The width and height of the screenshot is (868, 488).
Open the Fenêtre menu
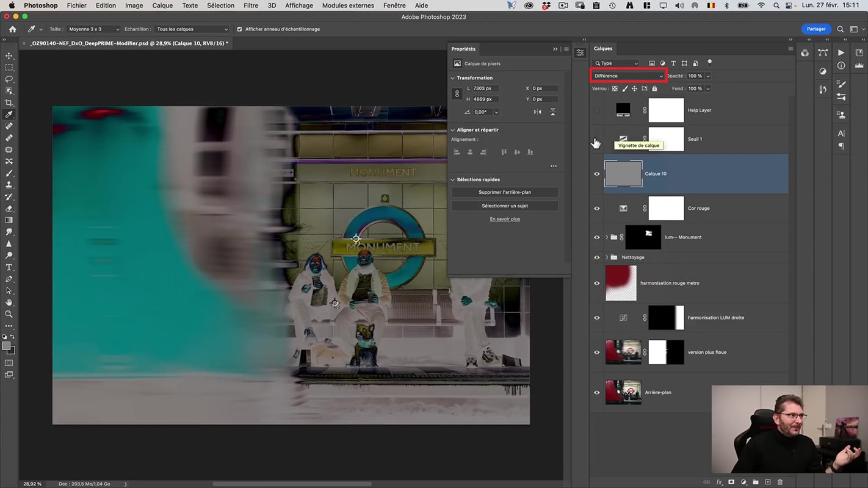tap(394, 5)
